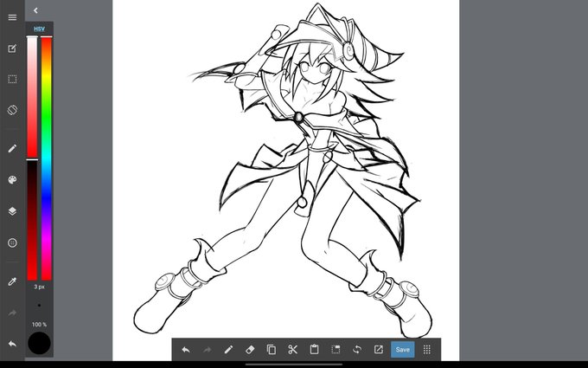Select the pencil brush tool in sidebar
Viewport: 588px width, 368px height.
12,148
